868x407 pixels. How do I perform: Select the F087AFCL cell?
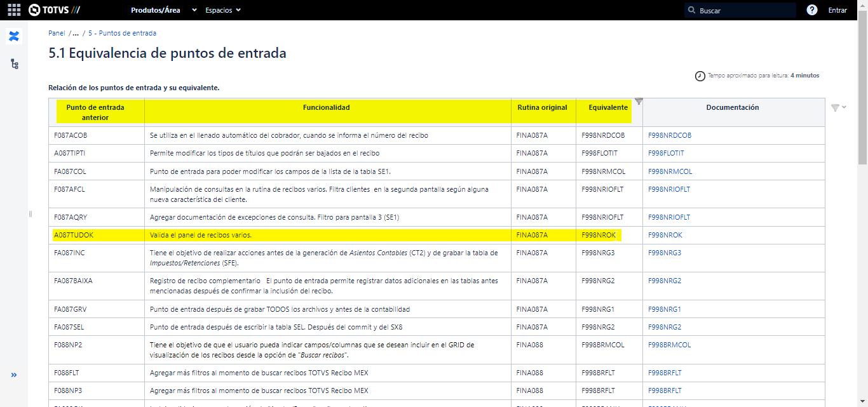(x=97, y=194)
